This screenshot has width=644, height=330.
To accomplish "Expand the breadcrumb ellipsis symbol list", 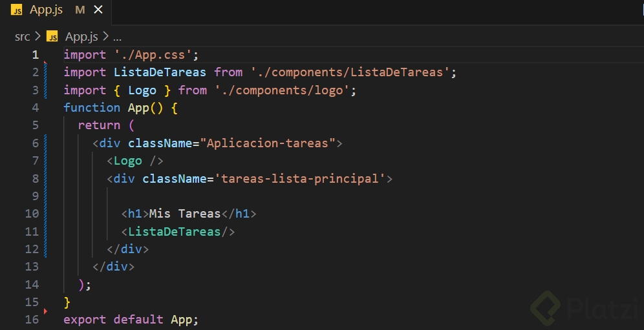I will coord(117,37).
